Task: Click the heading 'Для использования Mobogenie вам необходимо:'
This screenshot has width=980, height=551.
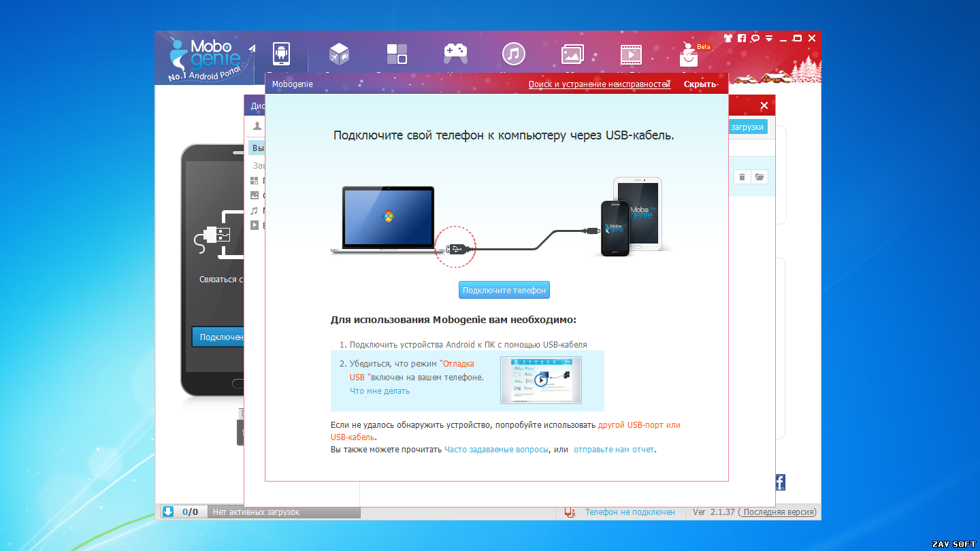Action: 453,319
